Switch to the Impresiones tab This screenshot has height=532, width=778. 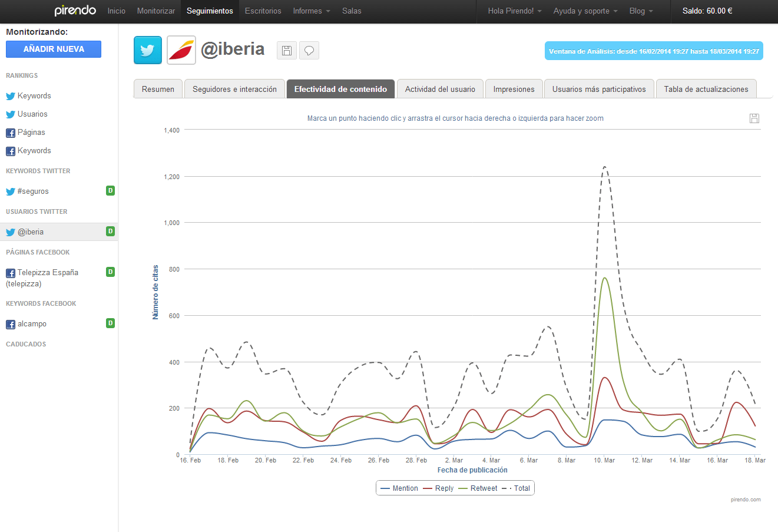(514, 89)
